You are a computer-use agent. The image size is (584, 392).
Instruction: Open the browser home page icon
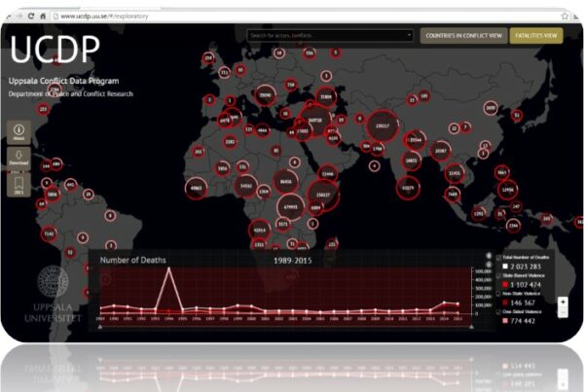click(x=43, y=17)
